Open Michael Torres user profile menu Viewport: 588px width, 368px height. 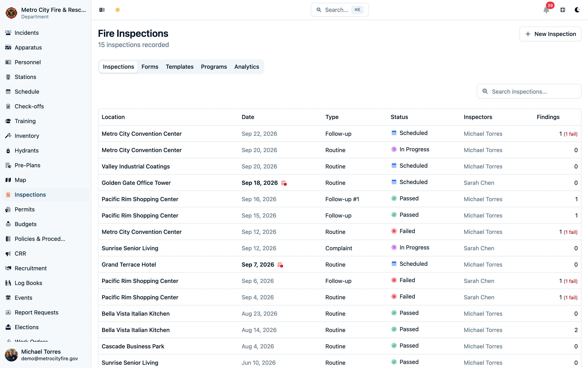tap(46, 355)
